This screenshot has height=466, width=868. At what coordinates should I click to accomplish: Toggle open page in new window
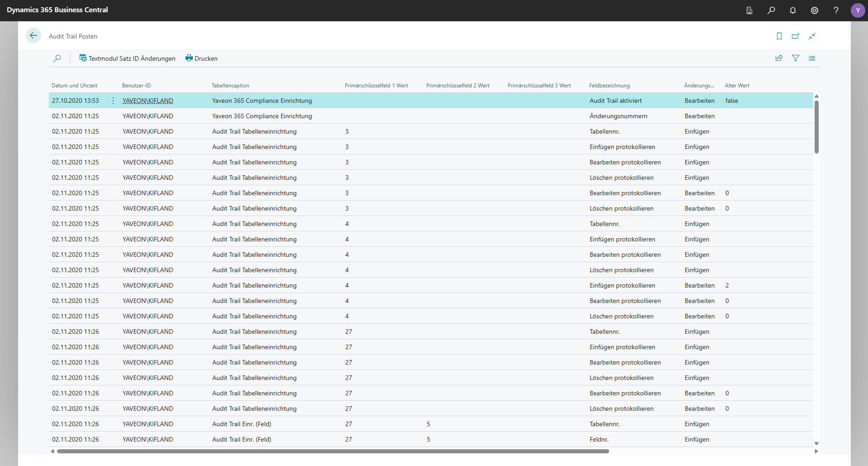pyautogui.click(x=795, y=36)
